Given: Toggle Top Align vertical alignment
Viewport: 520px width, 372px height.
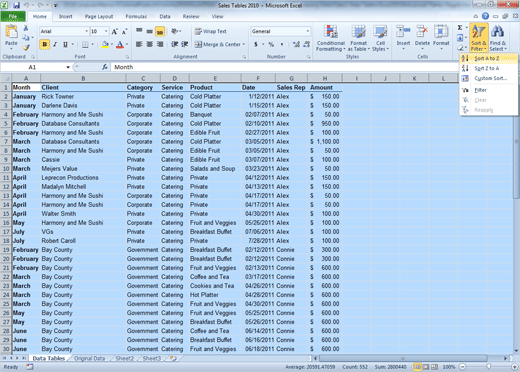Looking at the screenshot, I should 139,31.
